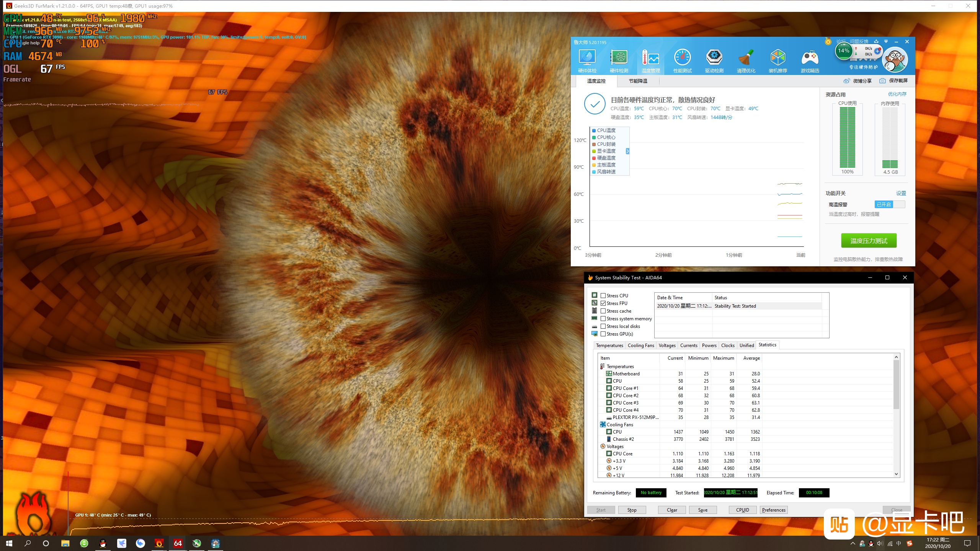
Task: Enable Stress cache checkbox
Action: click(x=603, y=311)
